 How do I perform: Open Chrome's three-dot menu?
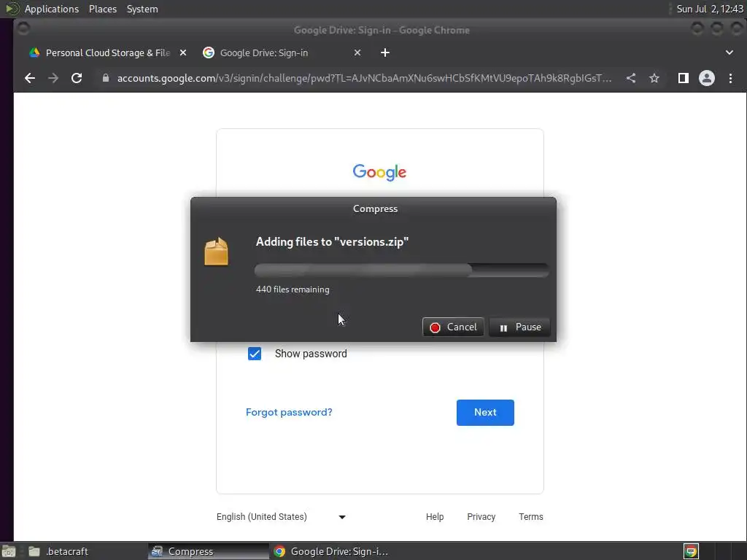click(730, 78)
